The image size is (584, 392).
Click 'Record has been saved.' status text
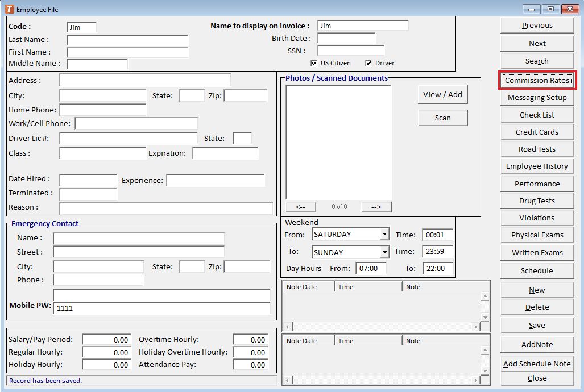[45, 381]
